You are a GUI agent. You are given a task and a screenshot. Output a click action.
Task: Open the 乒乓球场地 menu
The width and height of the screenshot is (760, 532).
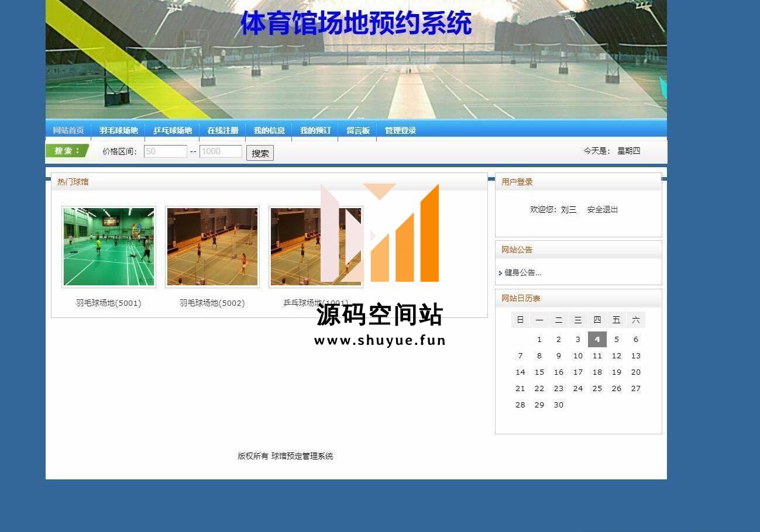point(173,130)
